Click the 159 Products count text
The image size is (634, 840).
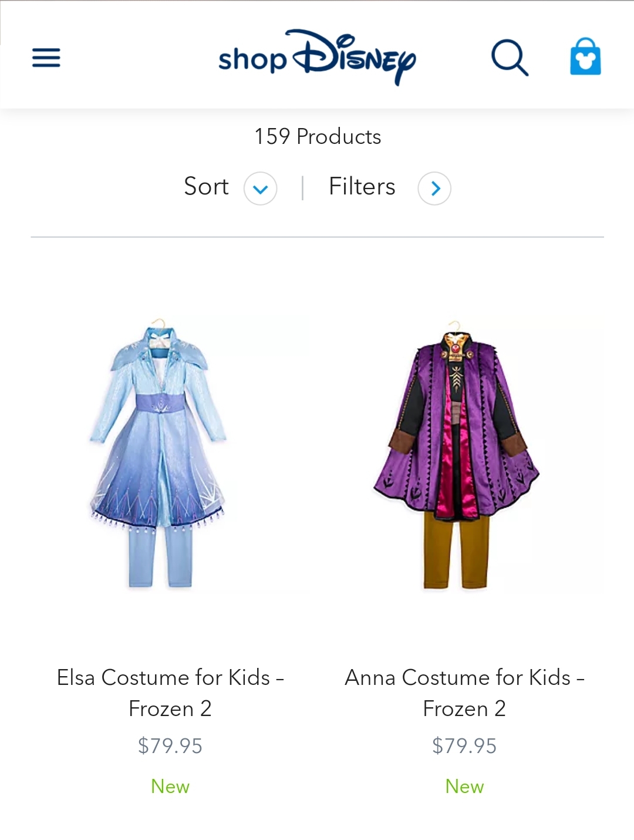point(318,137)
